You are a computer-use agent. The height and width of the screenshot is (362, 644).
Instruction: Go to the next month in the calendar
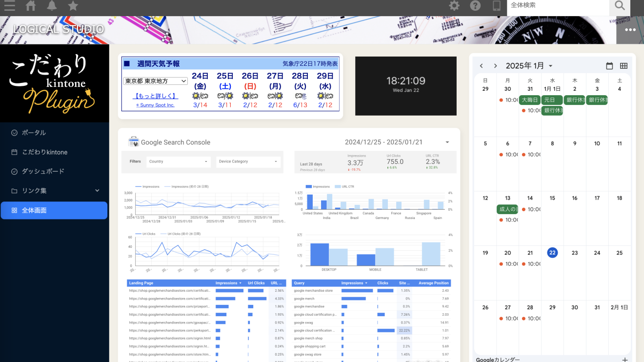495,66
